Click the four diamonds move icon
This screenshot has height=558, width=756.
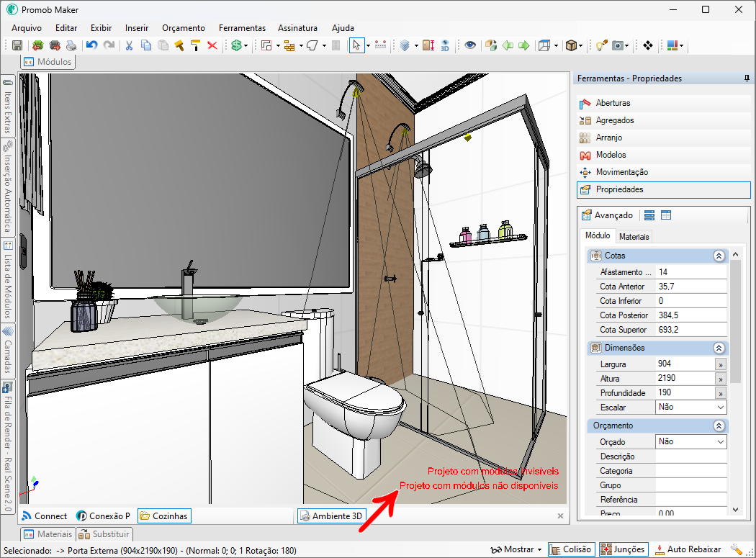[647, 45]
